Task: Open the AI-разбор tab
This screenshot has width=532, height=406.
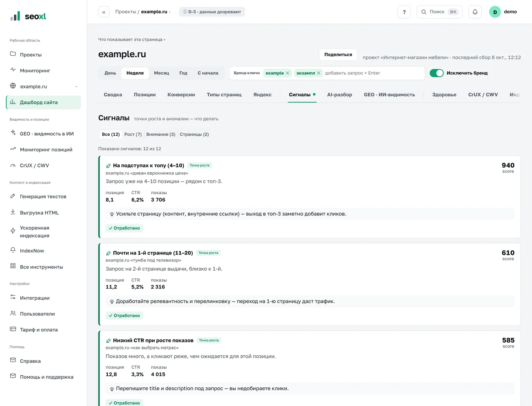Action: [340, 95]
